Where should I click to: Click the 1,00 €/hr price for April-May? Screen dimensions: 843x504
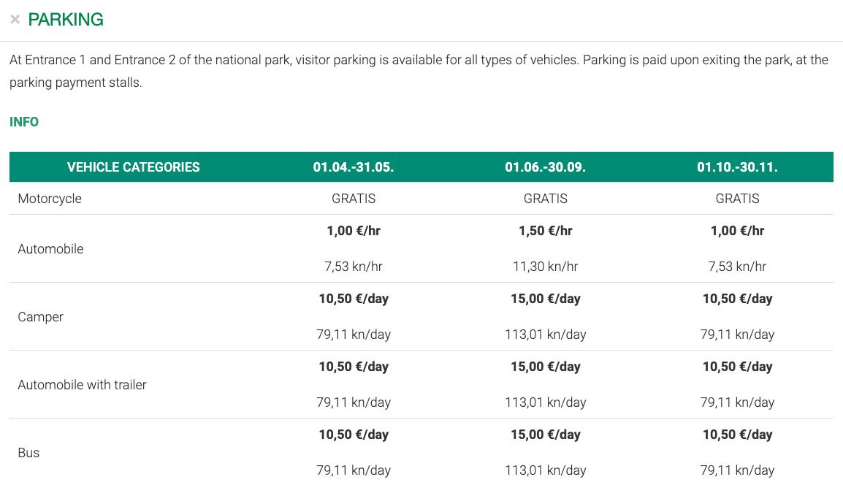click(353, 230)
